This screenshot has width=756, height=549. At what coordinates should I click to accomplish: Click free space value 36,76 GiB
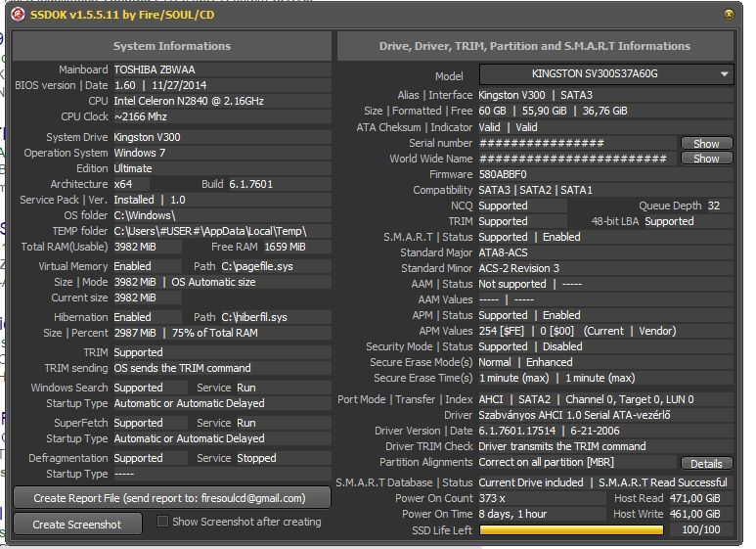604,111
